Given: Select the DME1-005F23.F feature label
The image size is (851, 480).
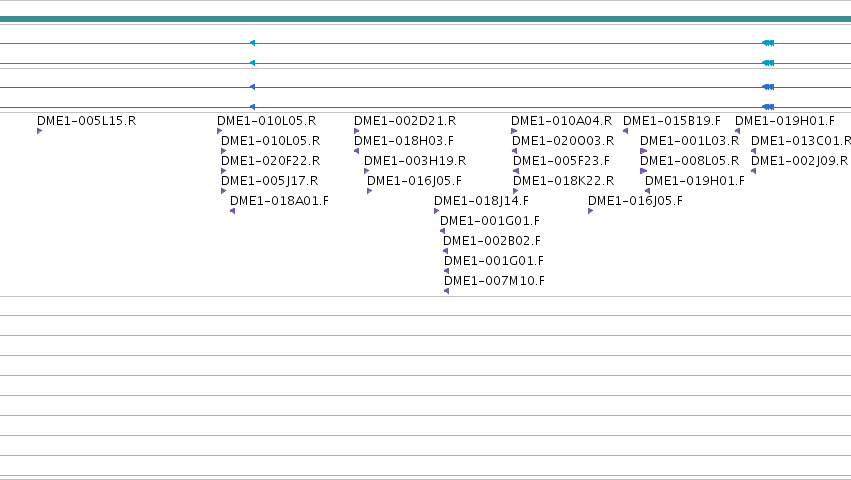Looking at the screenshot, I should 561,161.
